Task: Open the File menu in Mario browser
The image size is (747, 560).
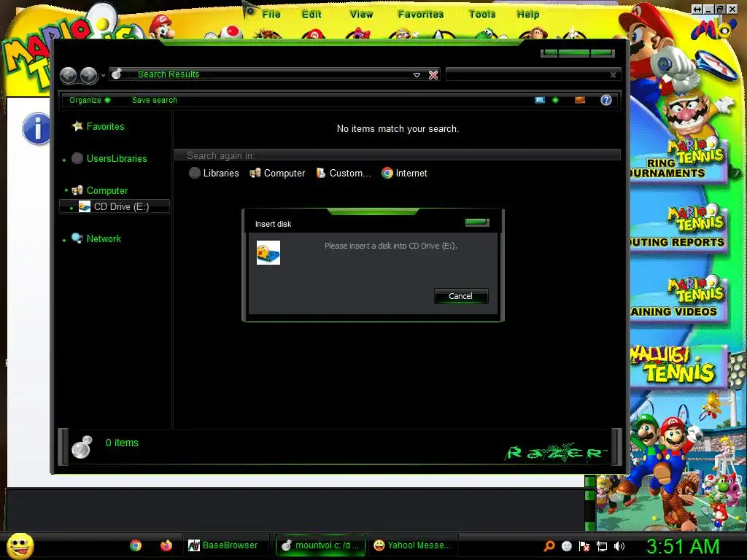Action: [x=271, y=15]
